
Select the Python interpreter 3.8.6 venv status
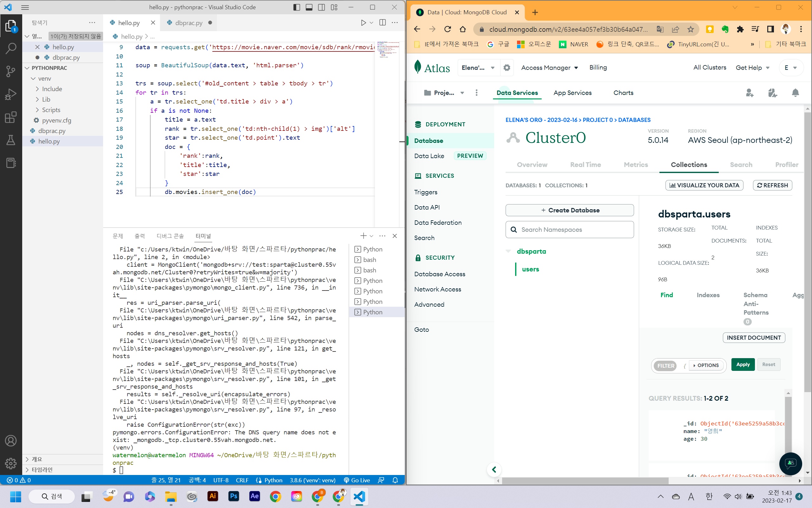[312, 480]
